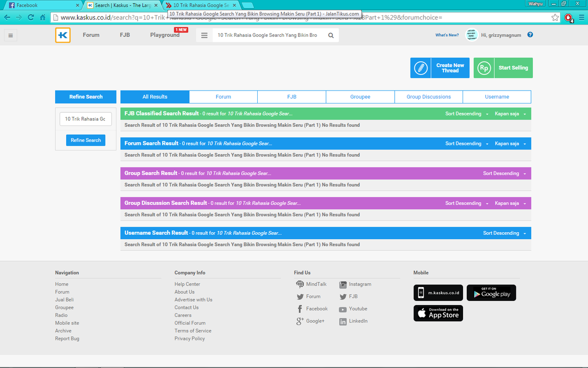Select the Groupee results tab

360,97
